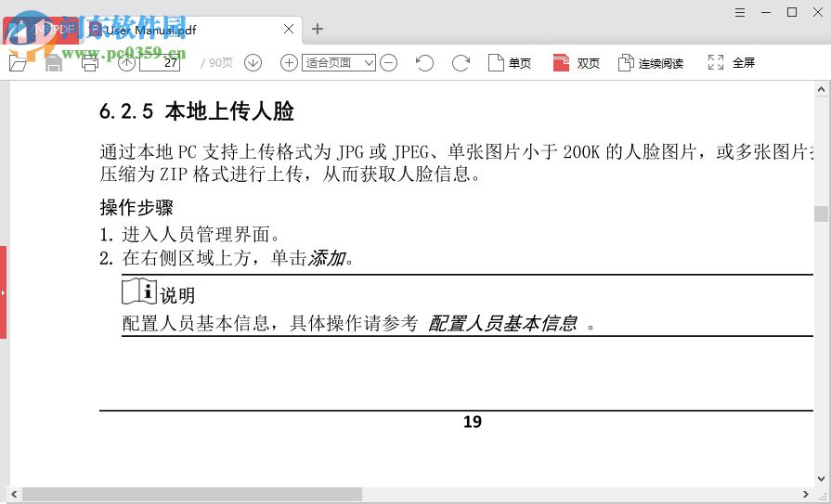Maximize the PDF reader window
The image size is (831, 504).
792,12
